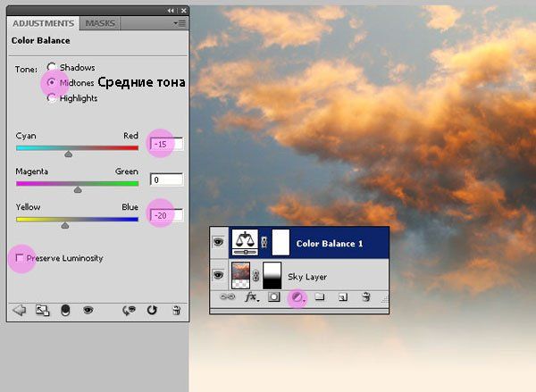Screen dimensions: 536x392
Task: Click the Magenta-Green slider handle
Action: click(78, 189)
